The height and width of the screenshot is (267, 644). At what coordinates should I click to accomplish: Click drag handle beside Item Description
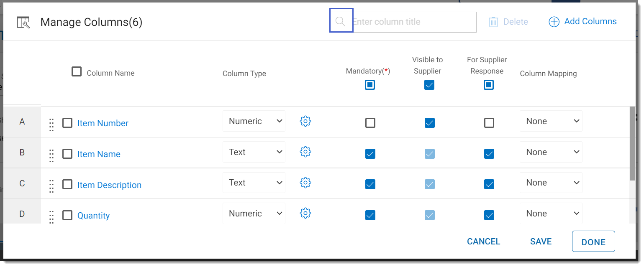pyautogui.click(x=51, y=186)
